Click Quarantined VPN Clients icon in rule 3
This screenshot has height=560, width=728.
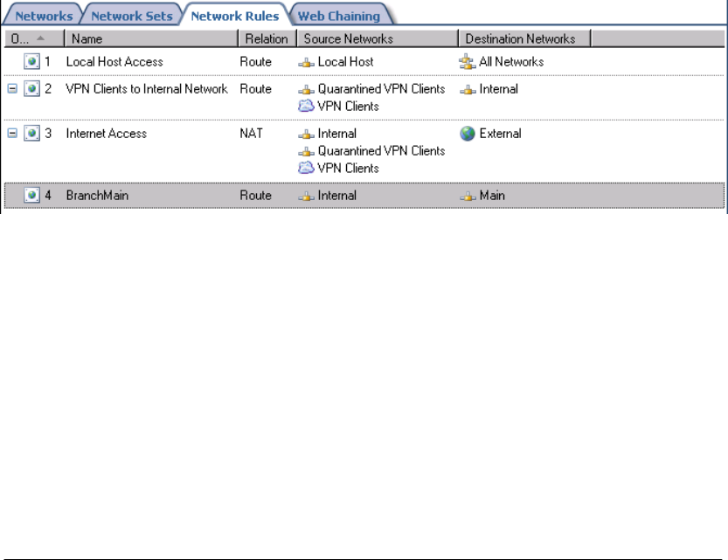click(307, 151)
